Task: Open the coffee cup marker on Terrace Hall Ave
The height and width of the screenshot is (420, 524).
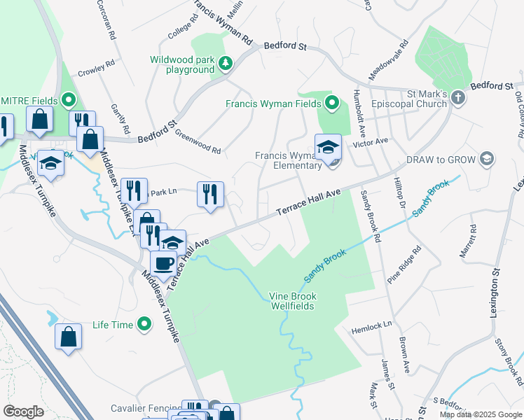Action: [x=163, y=266]
